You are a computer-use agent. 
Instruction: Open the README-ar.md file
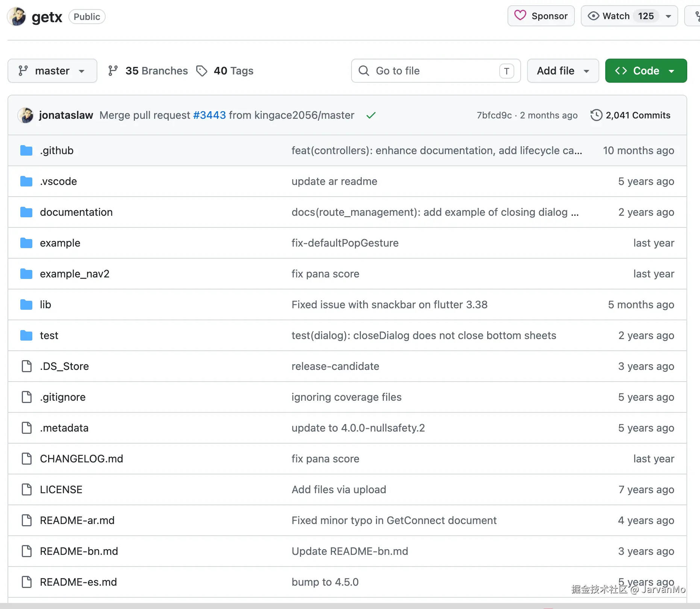coord(77,520)
